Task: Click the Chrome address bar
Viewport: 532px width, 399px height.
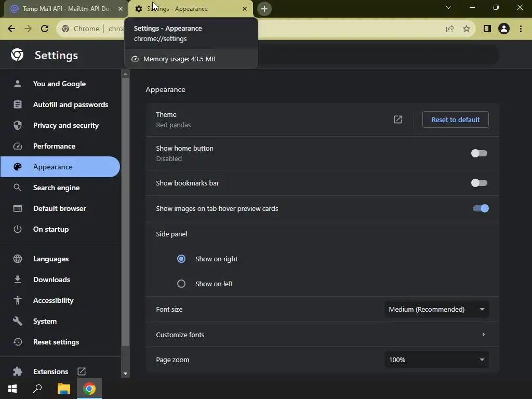Action: tap(266, 29)
